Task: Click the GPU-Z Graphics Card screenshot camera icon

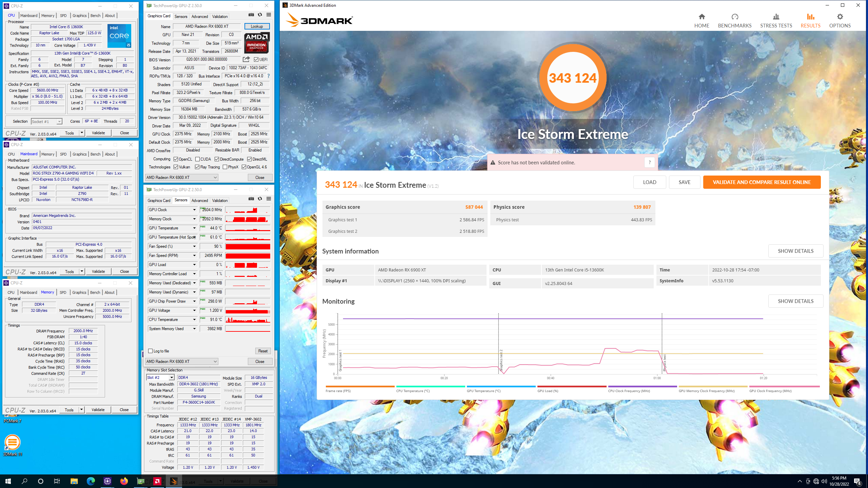Action: pyautogui.click(x=251, y=15)
